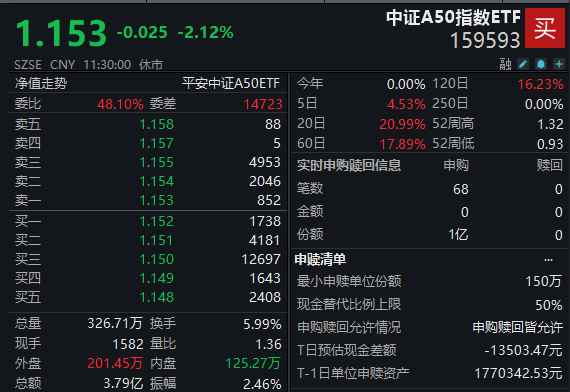
Task: Click the 申赎清单 section title
Action: point(320,260)
